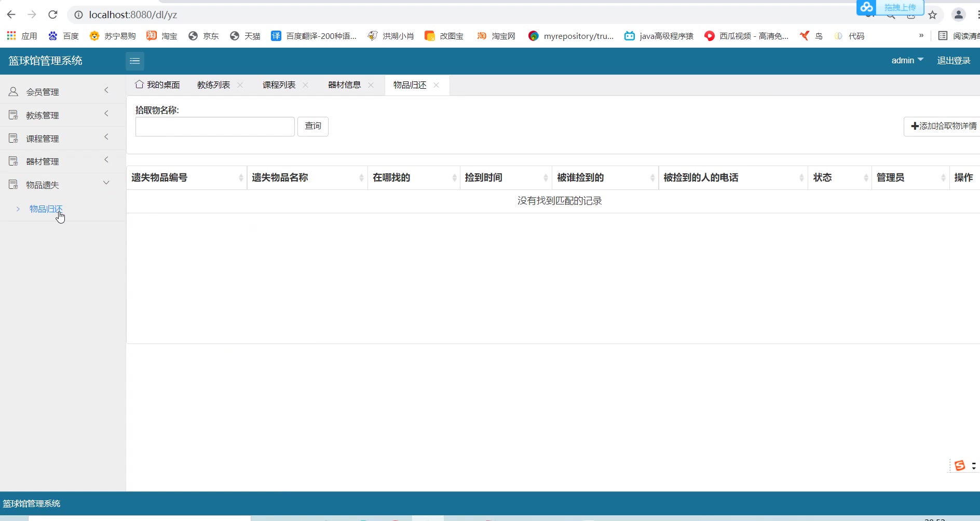Open the 应用 apps grid bookmark
Viewport: 980px width, 521px height.
22,36
